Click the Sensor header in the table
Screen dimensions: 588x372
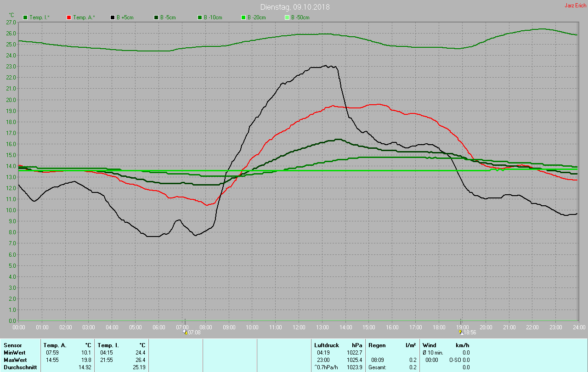pos(12,345)
